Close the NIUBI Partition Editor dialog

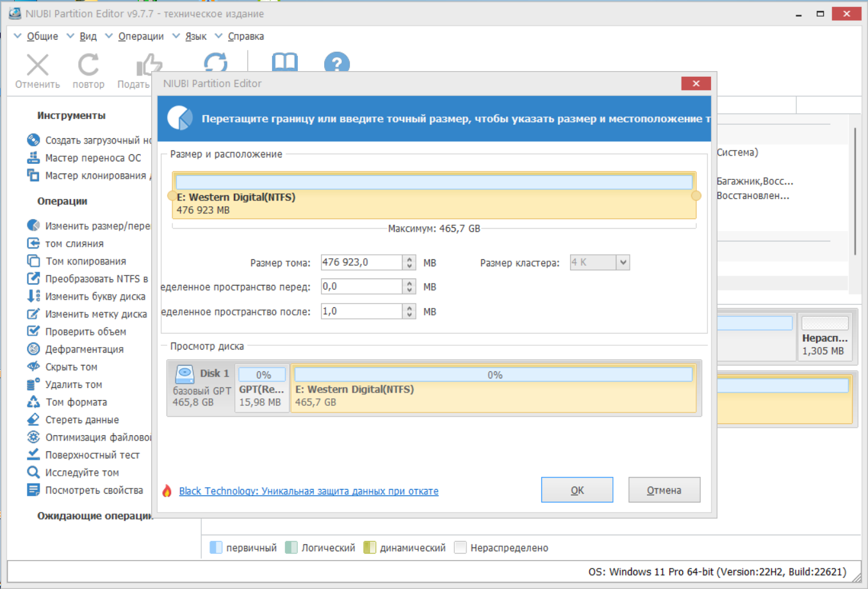696,83
